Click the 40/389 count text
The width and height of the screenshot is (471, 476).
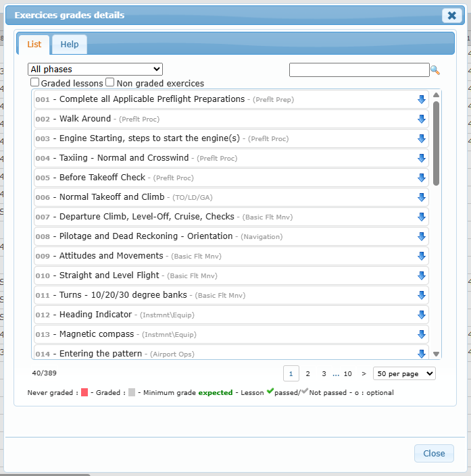pos(45,373)
